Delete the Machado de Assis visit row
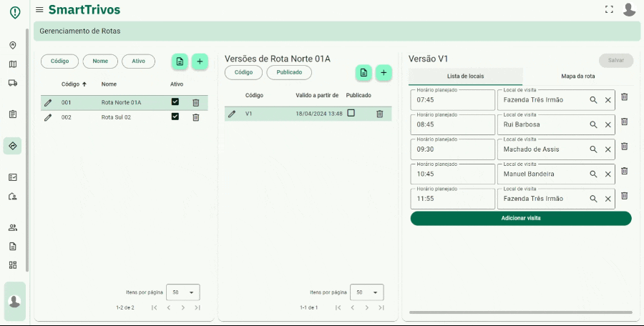The height and width of the screenshot is (326, 644). pyautogui.click(x=624, y=146)
